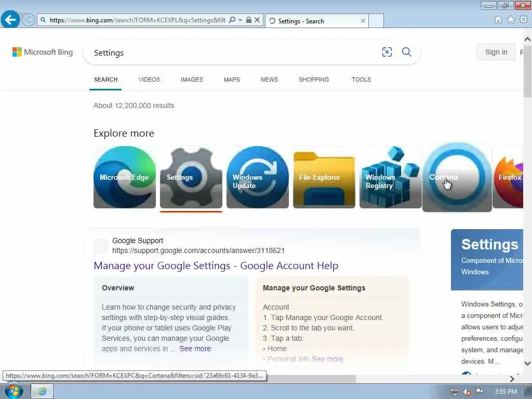This screenshot has width=532, height=399.
Task: Click the Explore more heading
Action: coord(124,133)
